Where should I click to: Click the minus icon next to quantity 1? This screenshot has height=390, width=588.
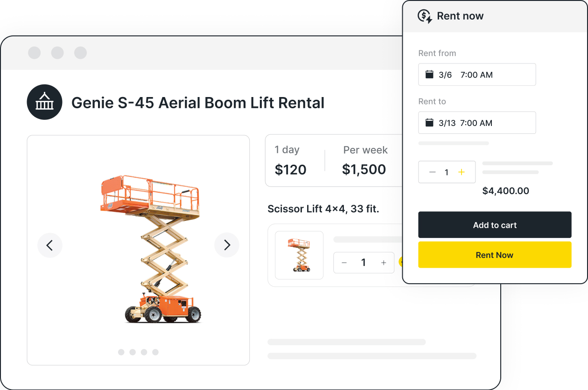433,172
